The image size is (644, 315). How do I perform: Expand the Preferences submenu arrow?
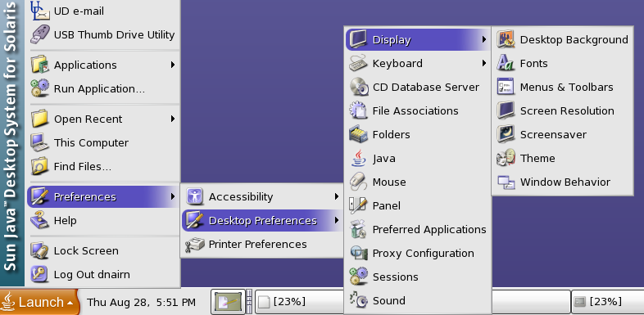[x=173, y=197]
